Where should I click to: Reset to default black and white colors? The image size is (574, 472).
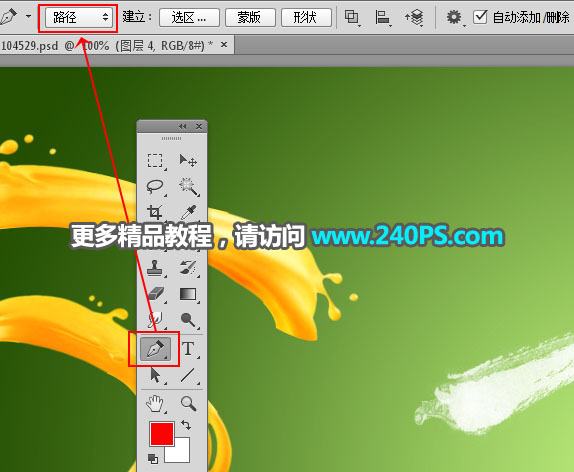[153, 459]
